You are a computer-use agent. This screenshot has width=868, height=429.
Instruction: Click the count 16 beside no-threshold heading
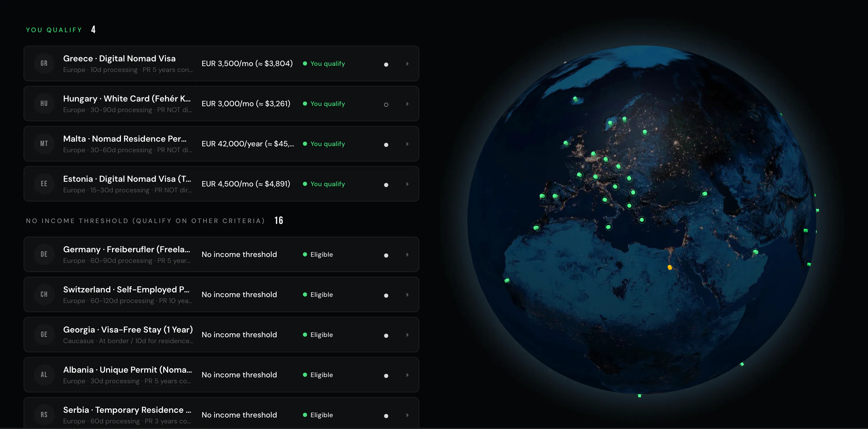[x=279, y=221]
